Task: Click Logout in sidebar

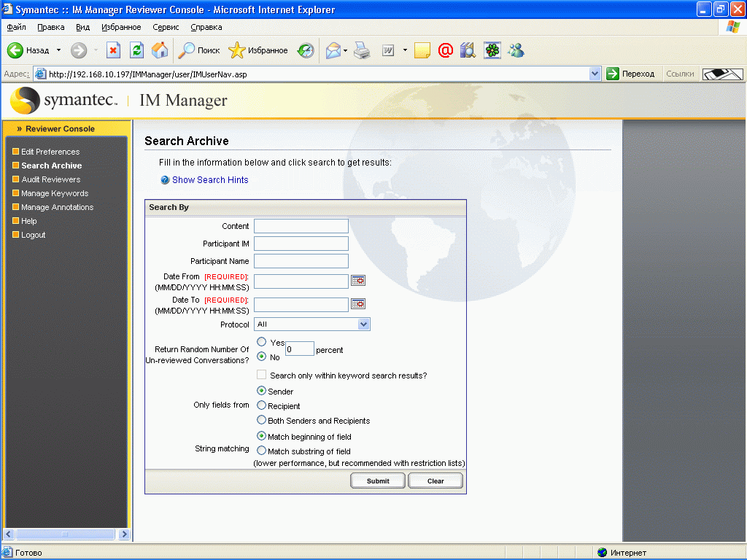Action: (34, 235)
